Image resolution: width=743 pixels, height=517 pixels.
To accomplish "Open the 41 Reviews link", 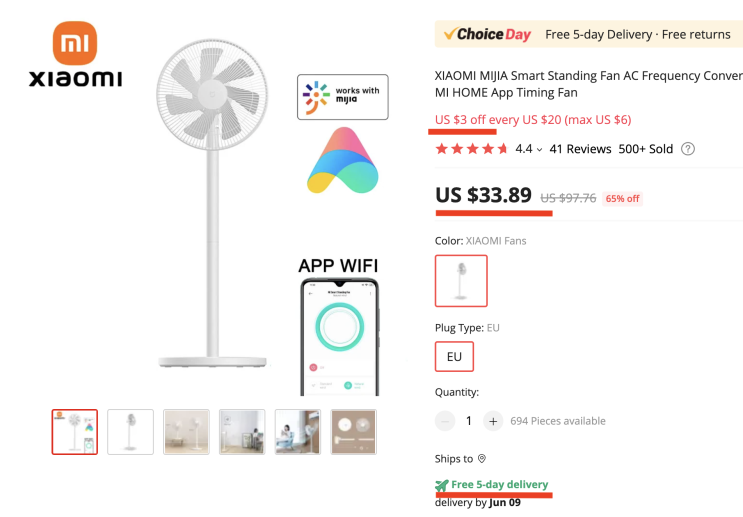I will (x=580, y=149).
